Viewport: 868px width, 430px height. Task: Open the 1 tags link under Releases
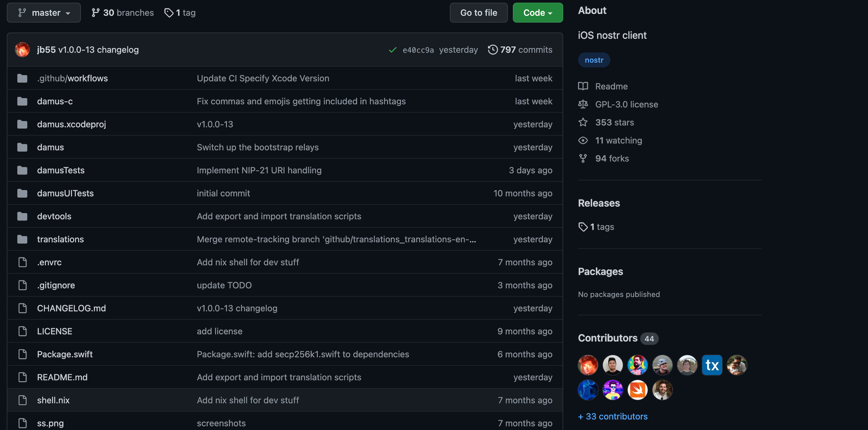[596, 227]
